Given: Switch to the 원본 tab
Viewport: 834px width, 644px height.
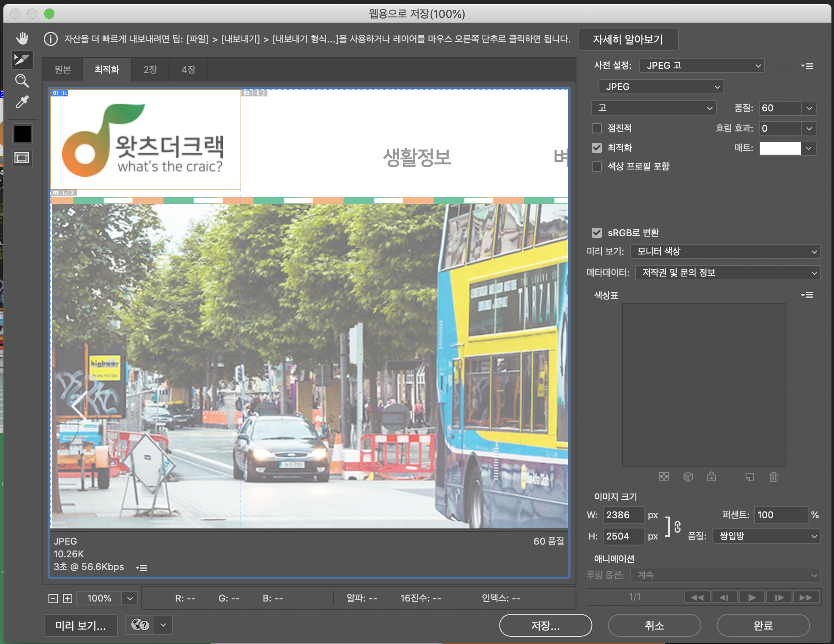Looking at the screenshot, I should point(62,69).
